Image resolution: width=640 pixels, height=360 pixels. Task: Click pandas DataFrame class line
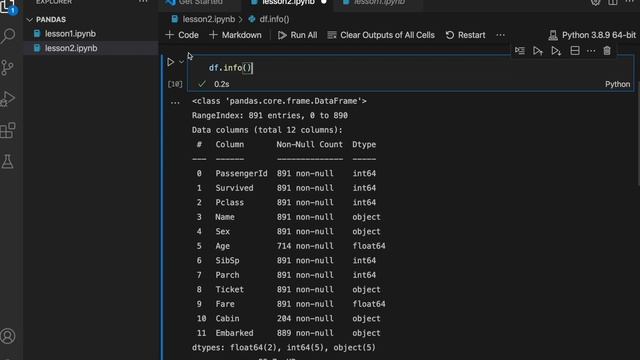[x=279, y=101]
